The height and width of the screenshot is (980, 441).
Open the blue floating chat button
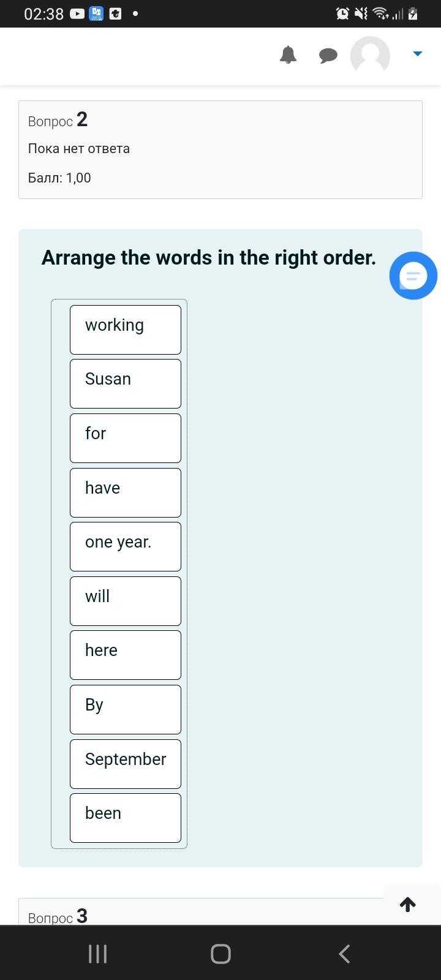point(413,276)
